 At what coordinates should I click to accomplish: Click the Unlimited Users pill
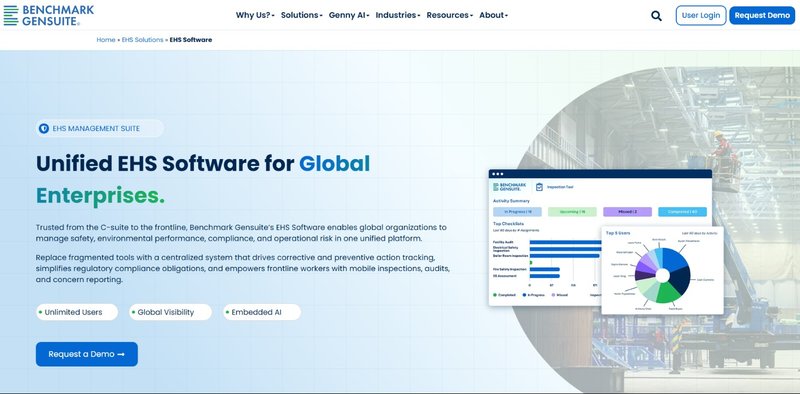77,312
